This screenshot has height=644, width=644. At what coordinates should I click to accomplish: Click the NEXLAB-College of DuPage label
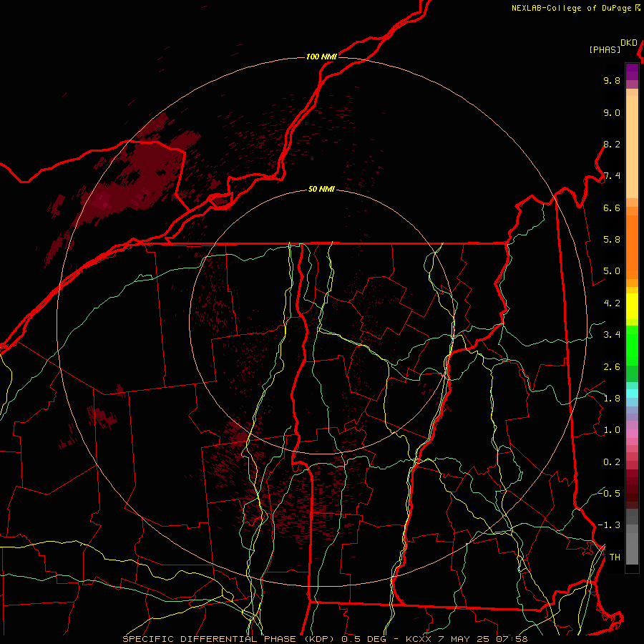coord(575,8)
